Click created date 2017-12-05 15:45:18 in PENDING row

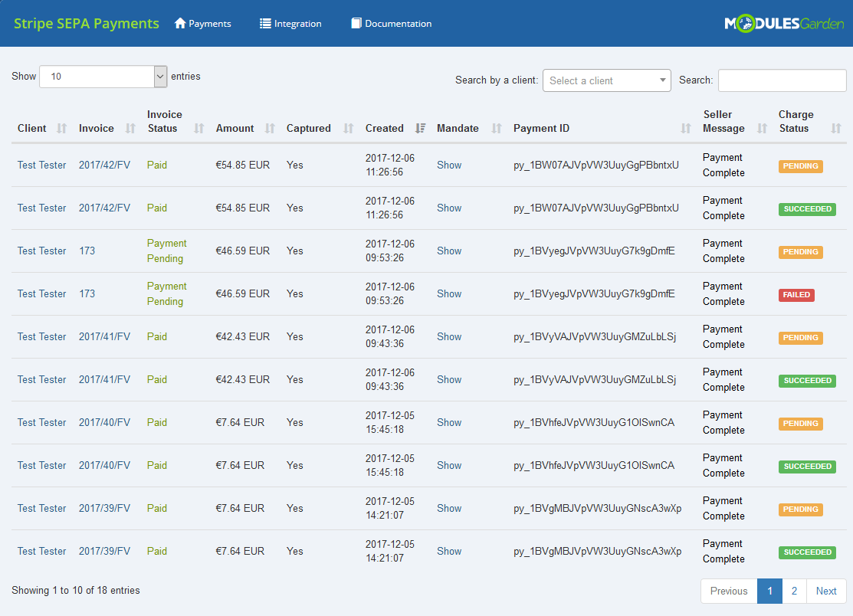click(390, 422)
